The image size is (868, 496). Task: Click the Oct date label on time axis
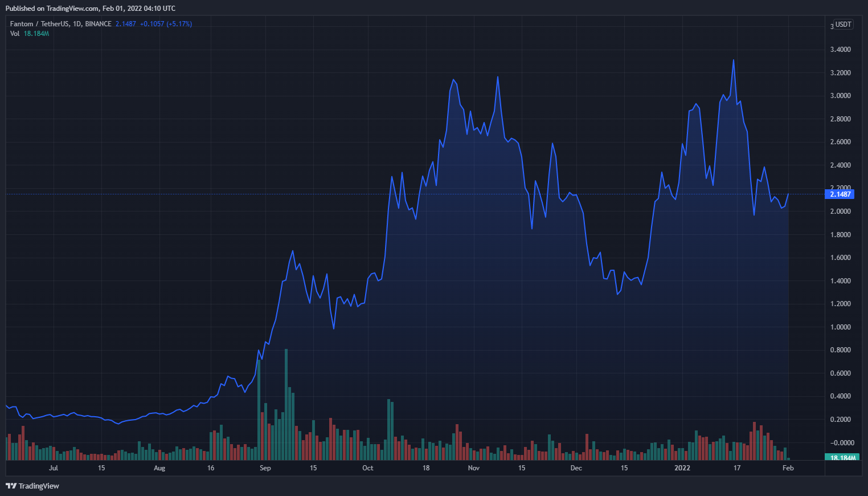[x=368, y=468]
